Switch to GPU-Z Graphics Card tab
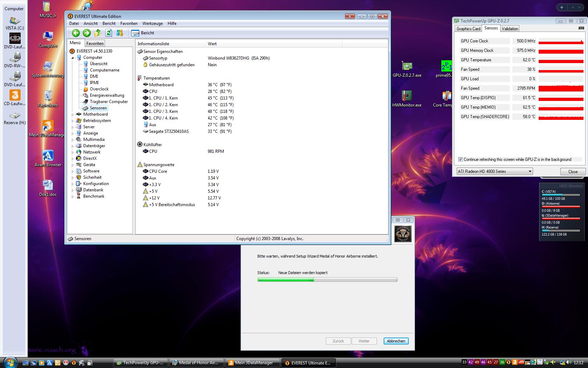 (x=468, y=29)
